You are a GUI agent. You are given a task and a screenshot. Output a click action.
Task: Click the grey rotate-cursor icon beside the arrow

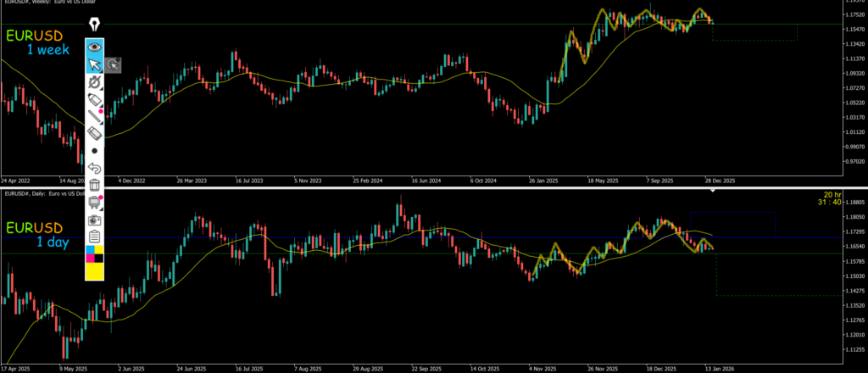click(114, 64)
